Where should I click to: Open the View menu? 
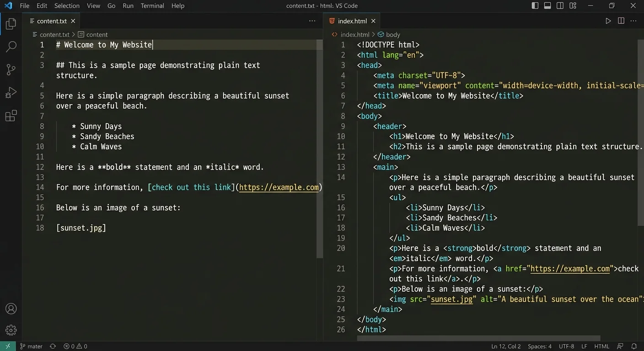tap(93, 6)
